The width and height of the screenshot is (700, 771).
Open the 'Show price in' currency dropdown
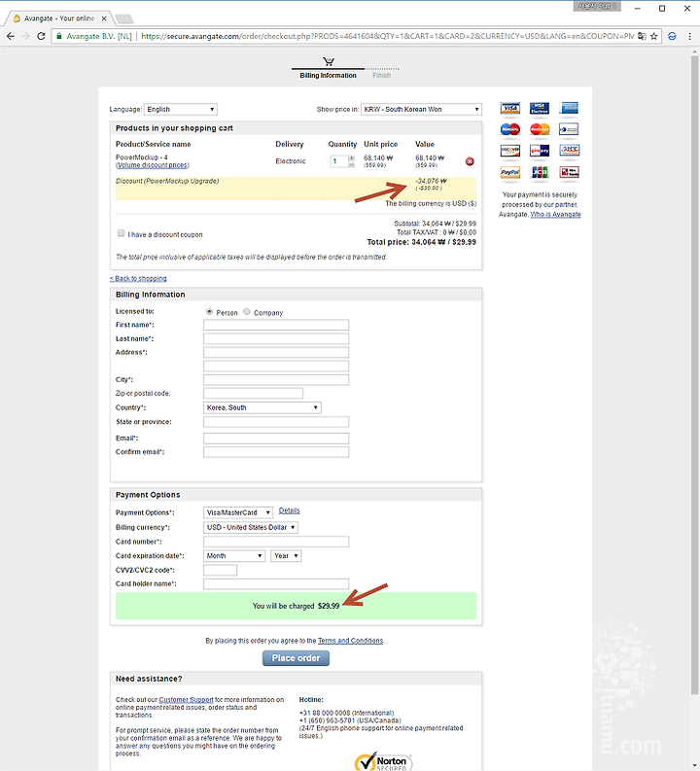pos(421,109)
